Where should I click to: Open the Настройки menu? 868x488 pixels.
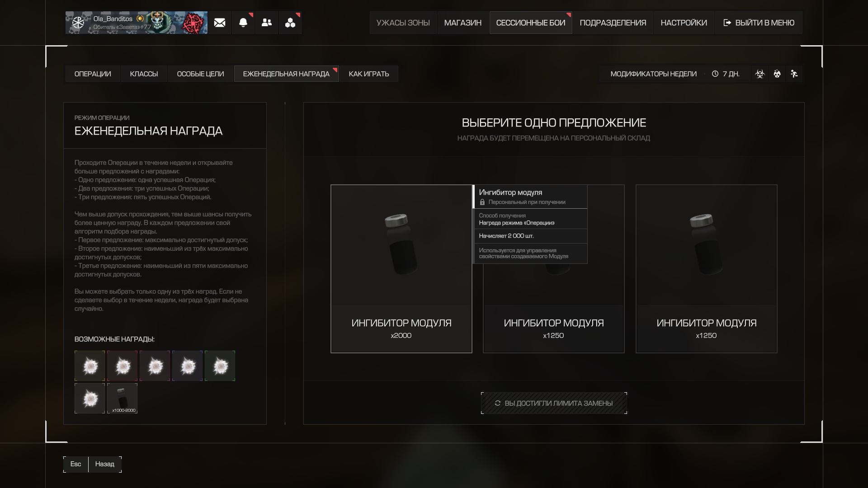[x=684, y=23]
